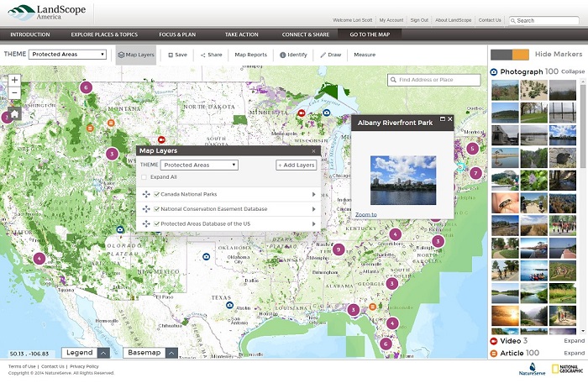Save the current map
The image size is (588, 383).
tap(178, 55)
